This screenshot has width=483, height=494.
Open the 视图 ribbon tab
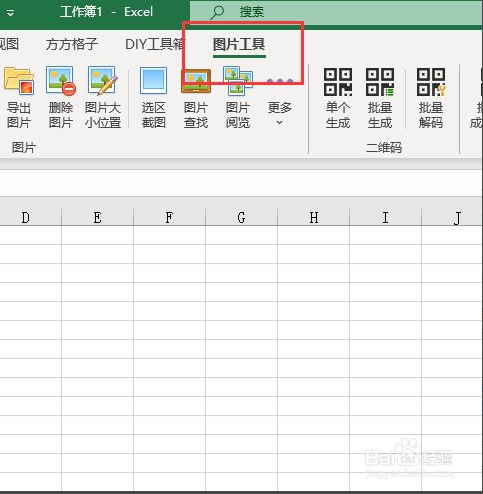click(9, 44)
